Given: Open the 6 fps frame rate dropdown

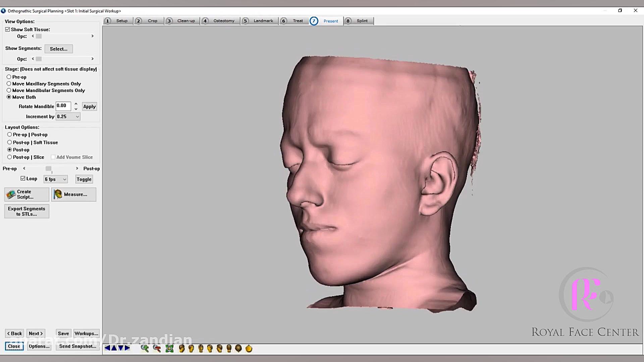Looking at the screenshot, I should pyautogui.click(x=64, y=179).
